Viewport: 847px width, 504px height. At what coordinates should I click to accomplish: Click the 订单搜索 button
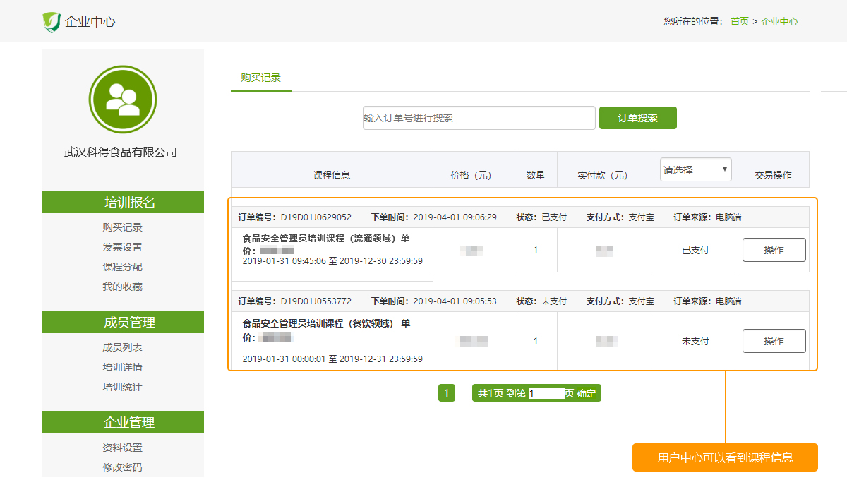638,118
